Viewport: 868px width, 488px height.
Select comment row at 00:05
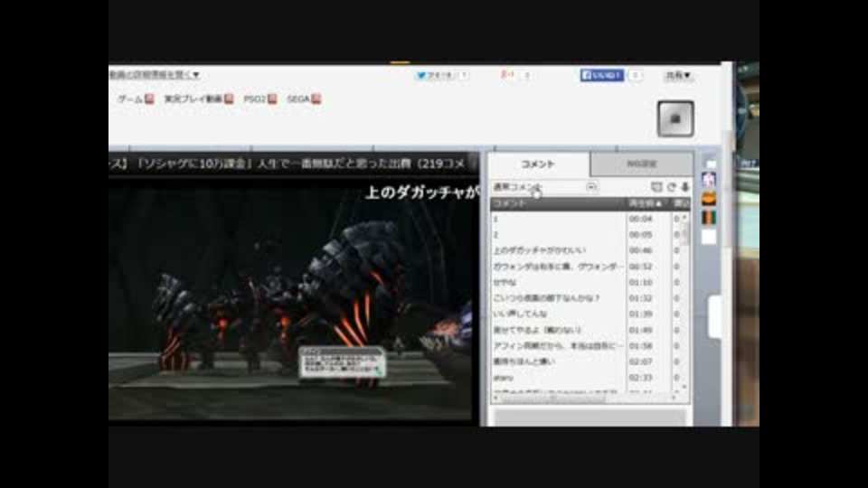585,235
